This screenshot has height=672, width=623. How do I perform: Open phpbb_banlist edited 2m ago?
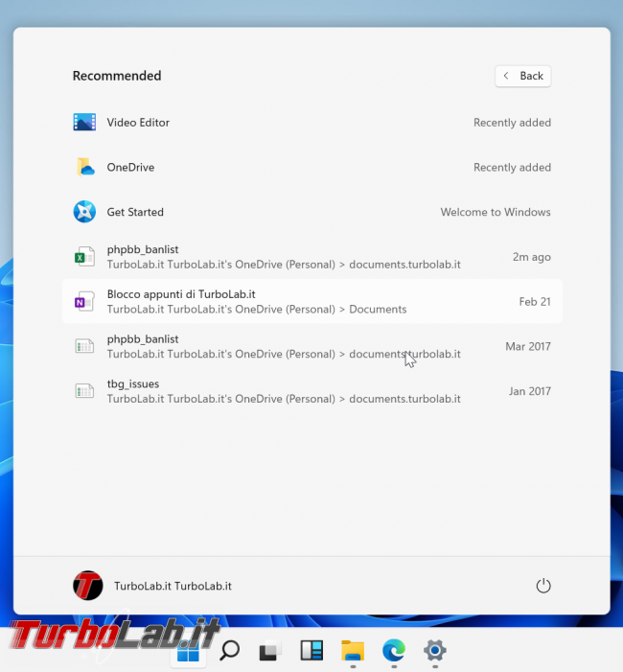[x=311, y=257]
